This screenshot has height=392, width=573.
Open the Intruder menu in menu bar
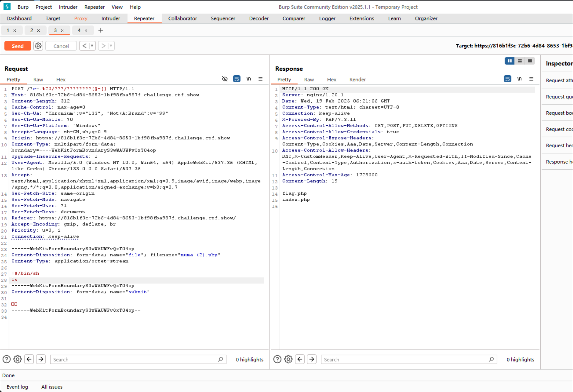[68, 7]
